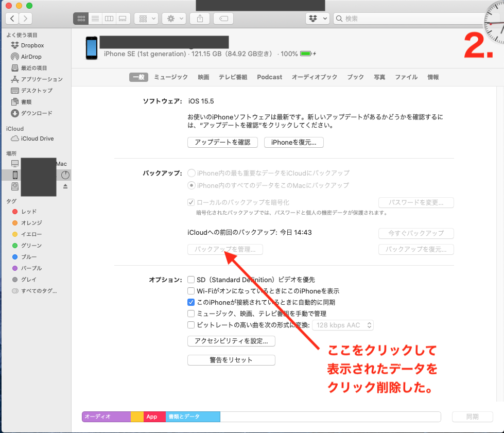Toggle Wi-Fiがオンになっているときに表示 checkbox
This screenshot has height=433, width=504.
click(191, 291)
